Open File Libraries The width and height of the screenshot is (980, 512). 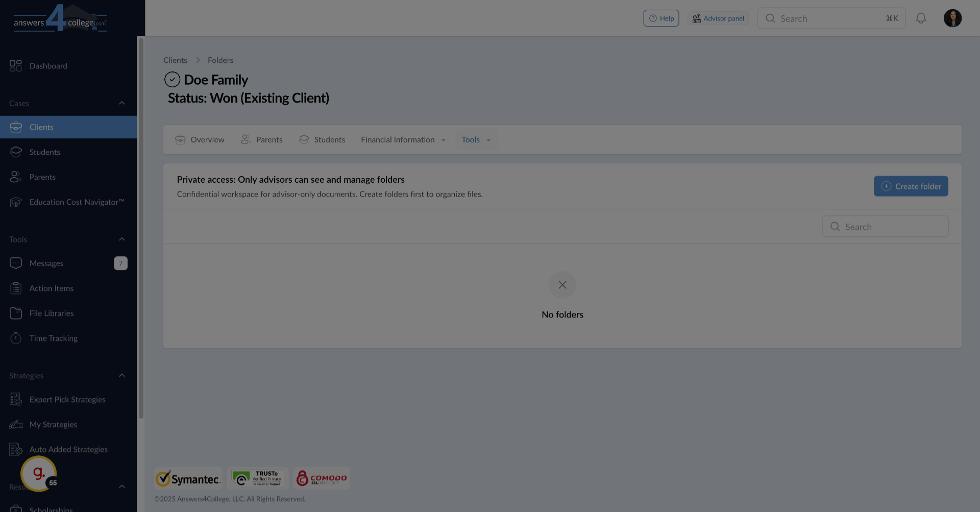pos(51,313)
